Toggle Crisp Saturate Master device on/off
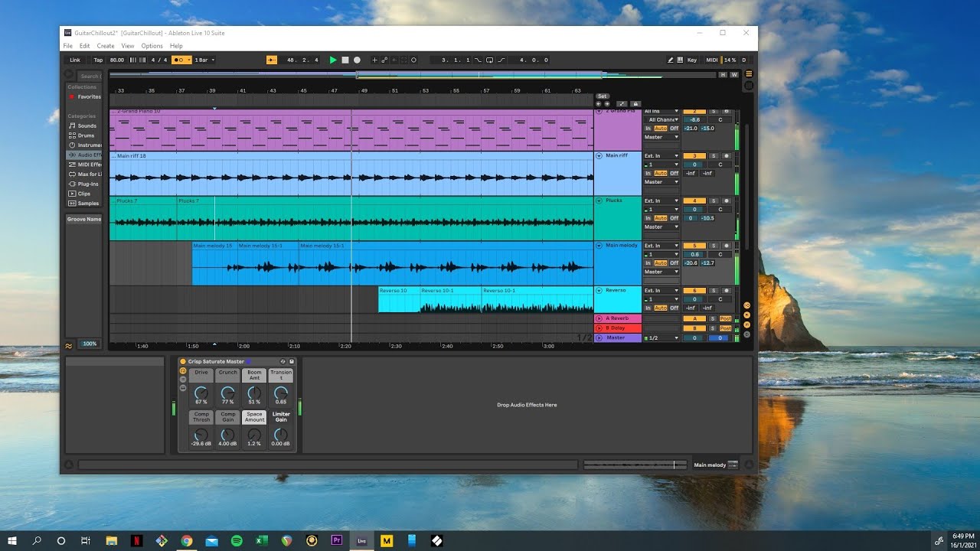The image size is (980, 551). (x=183, y=361)
